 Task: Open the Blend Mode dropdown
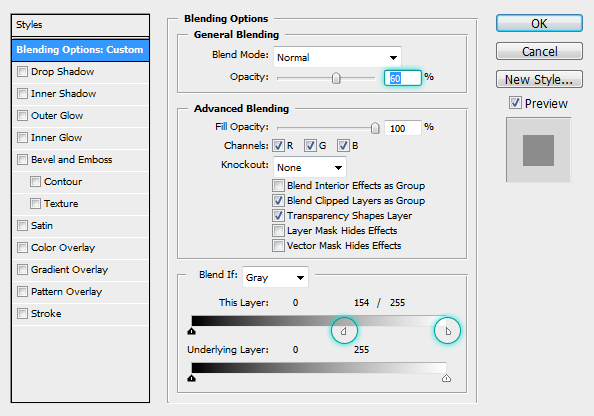(x=337, y=57)
